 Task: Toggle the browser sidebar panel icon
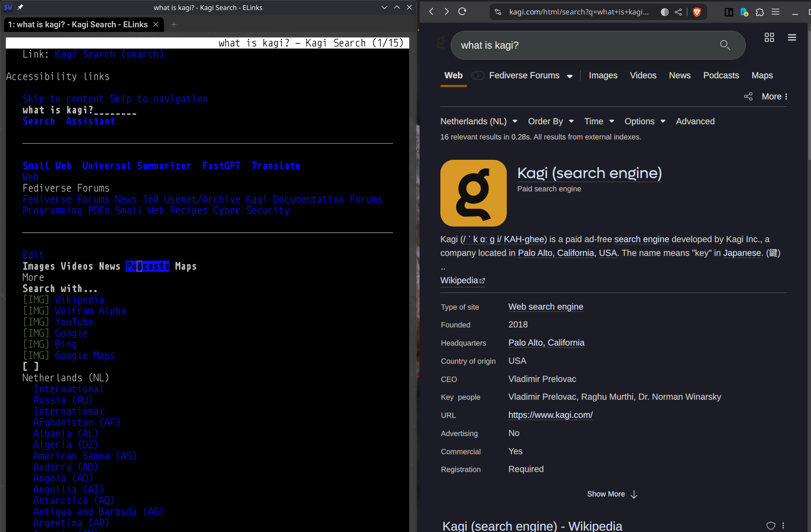click(729, 12)
